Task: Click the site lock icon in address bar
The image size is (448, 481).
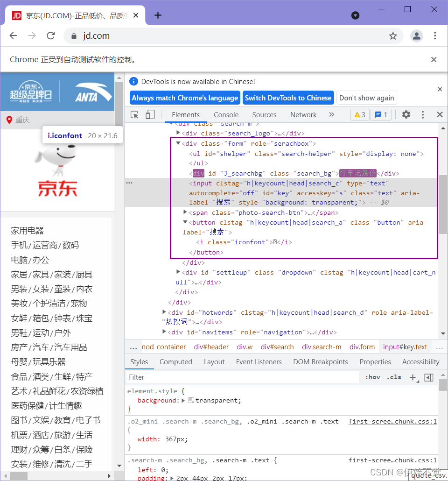Action: click(x=74, y=36)
